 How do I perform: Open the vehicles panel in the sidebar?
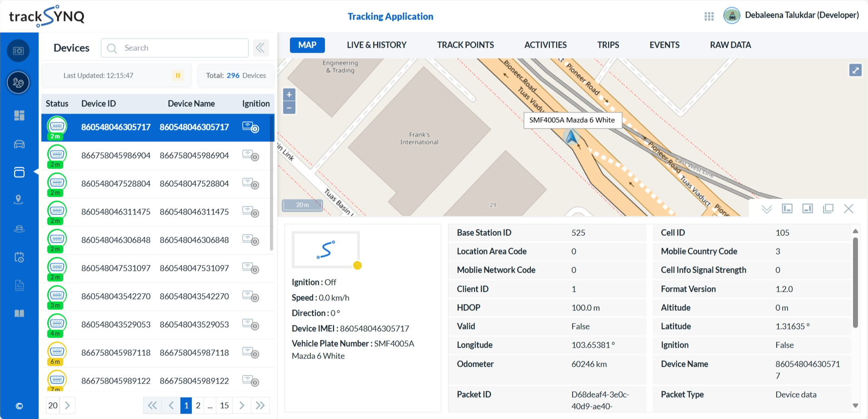tap(19, 144)
